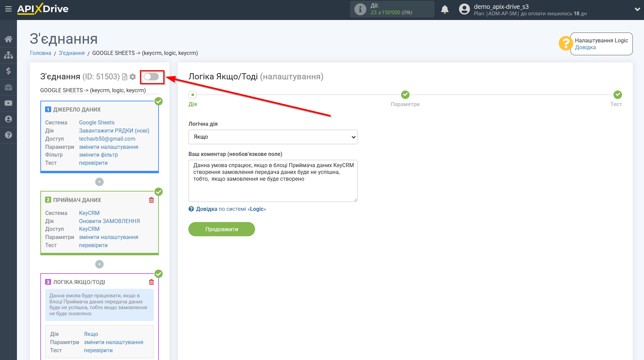Open the briefcase sidebar icon
Viewport: 644px width, 360px height.
(x=8, y=87)
